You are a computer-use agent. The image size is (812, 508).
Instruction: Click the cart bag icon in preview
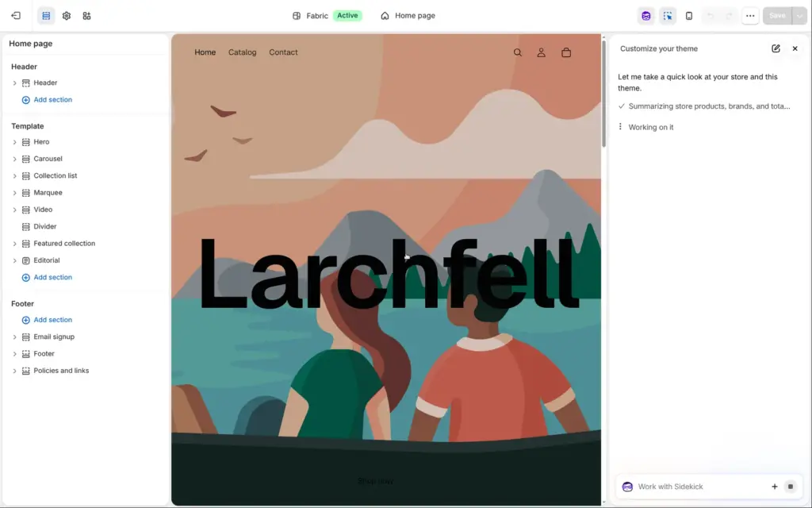click(x=566, y=52)
